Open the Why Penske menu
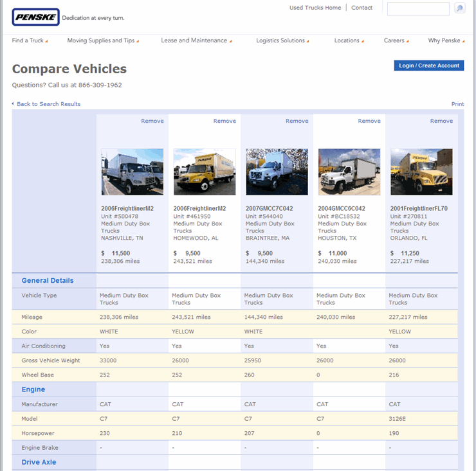This screenshot has height=471, width=476. 445,40
